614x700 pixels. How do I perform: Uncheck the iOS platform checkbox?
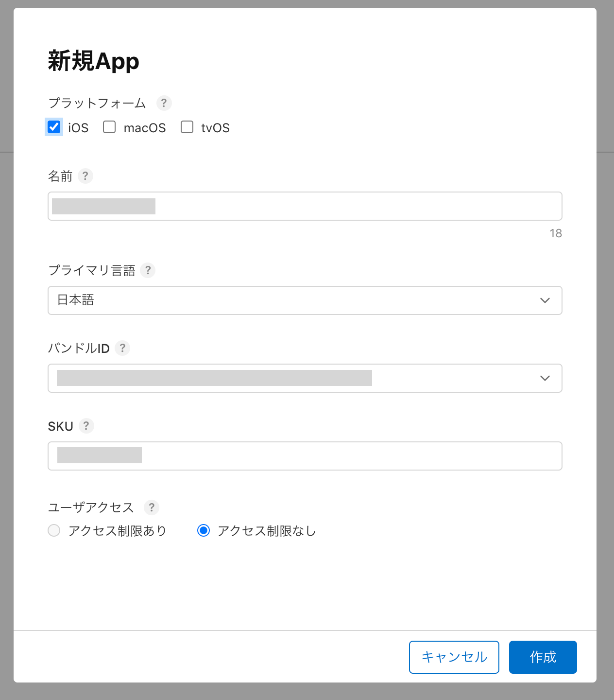54,127
